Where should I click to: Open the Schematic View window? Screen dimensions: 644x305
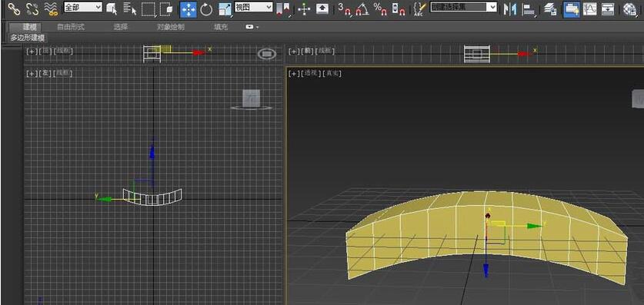pos(608,9)
